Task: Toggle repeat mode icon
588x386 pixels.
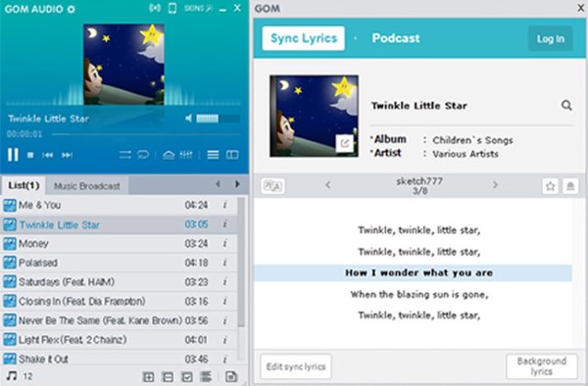Action: pyautogui.click(x=143, y=155)
